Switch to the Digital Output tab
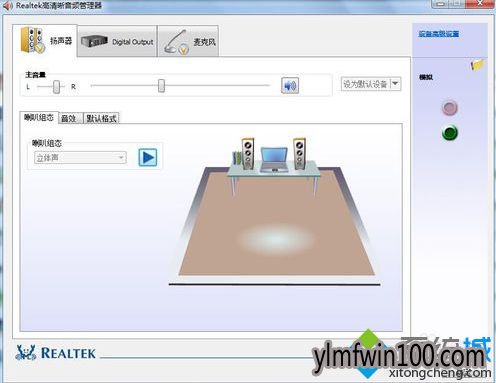Image resolution: width=496 pixels, height=383 pixels. pyautogui.click(x=117, y=41)
